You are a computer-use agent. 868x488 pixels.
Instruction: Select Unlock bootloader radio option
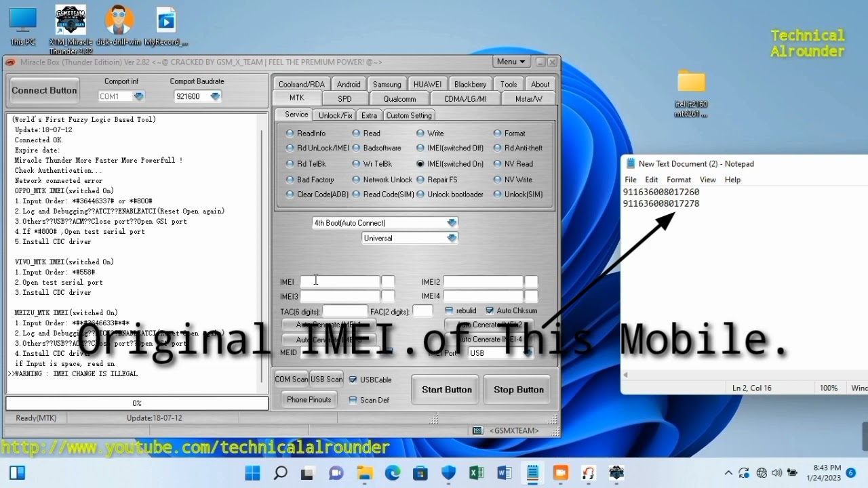450,195
